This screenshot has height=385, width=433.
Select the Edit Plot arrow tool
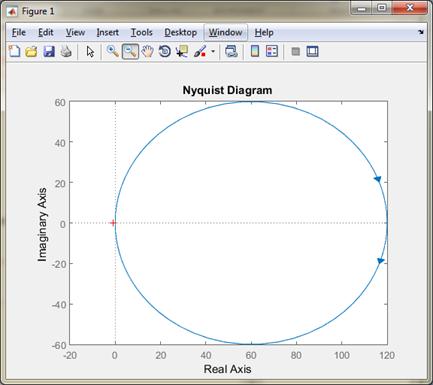[x=90, y=52]
